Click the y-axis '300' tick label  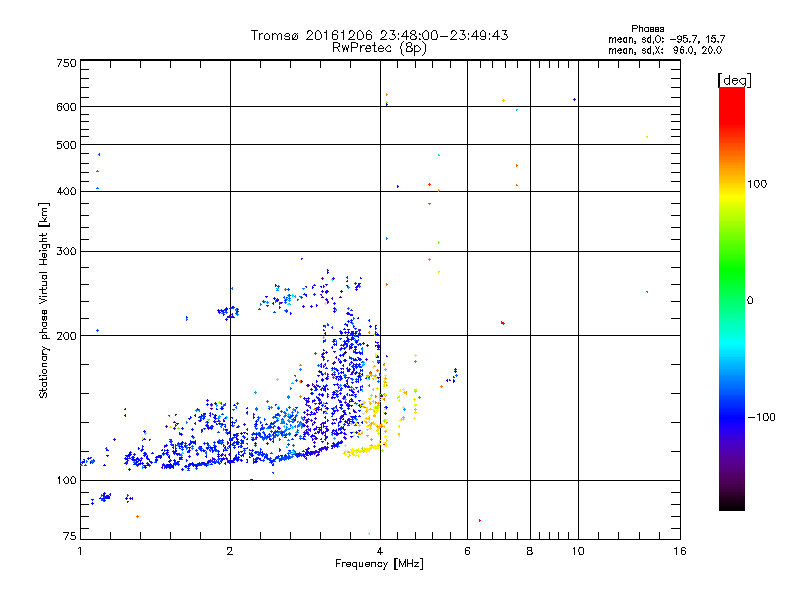(66, 252)
